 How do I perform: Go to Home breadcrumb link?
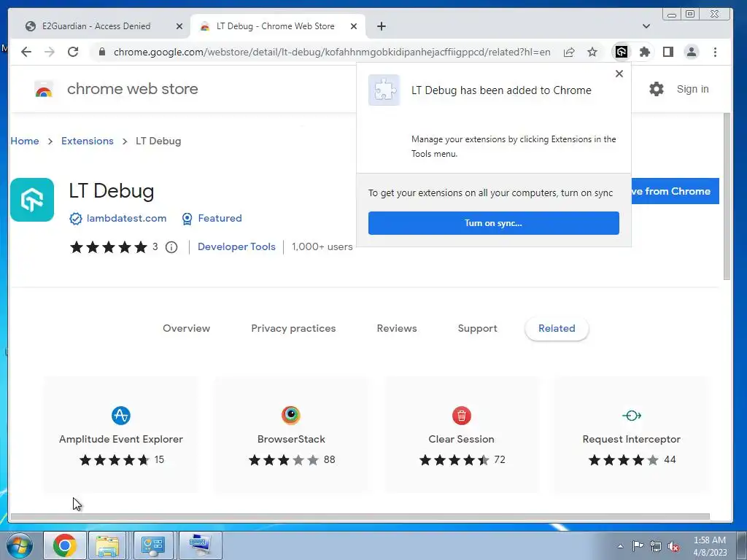click(25, 141)
